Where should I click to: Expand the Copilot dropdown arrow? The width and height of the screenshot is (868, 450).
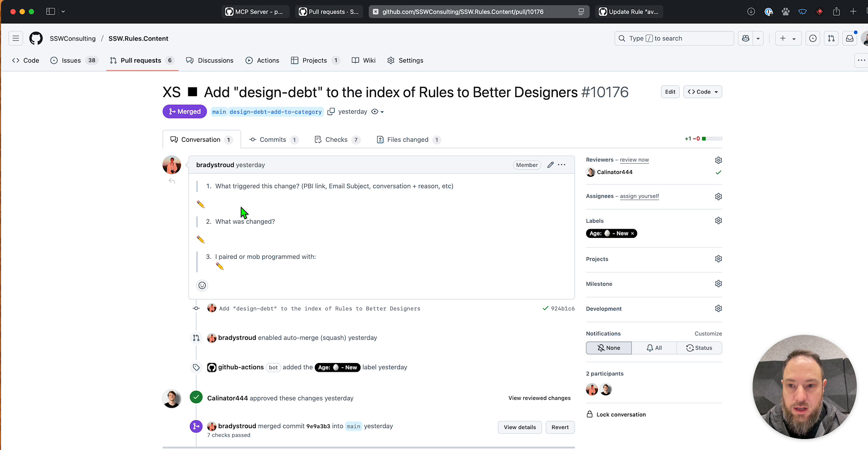click(758, 38)
